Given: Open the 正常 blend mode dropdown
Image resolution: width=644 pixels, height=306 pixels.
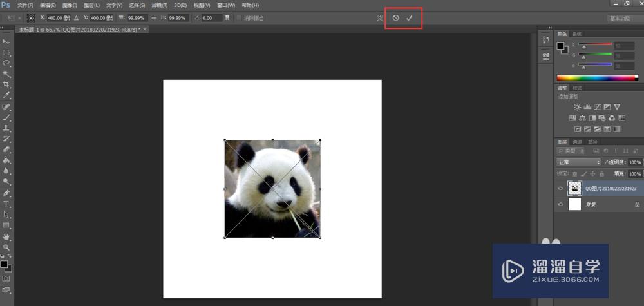Looking at the screenshot, I should (578, 162).
